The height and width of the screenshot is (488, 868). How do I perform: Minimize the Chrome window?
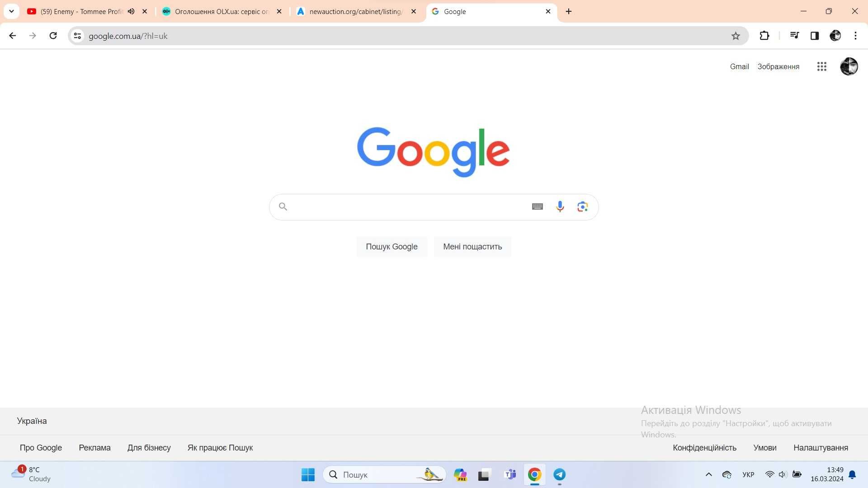803,11
